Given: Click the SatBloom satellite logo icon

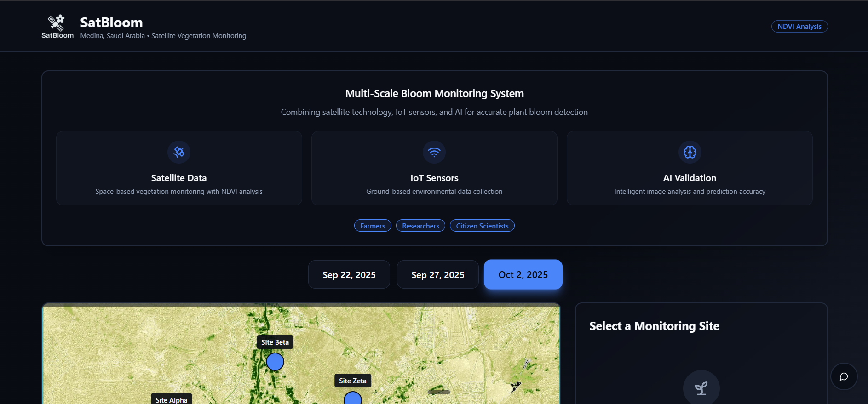Looking at the screenshot, I should (x=57, y=23).
